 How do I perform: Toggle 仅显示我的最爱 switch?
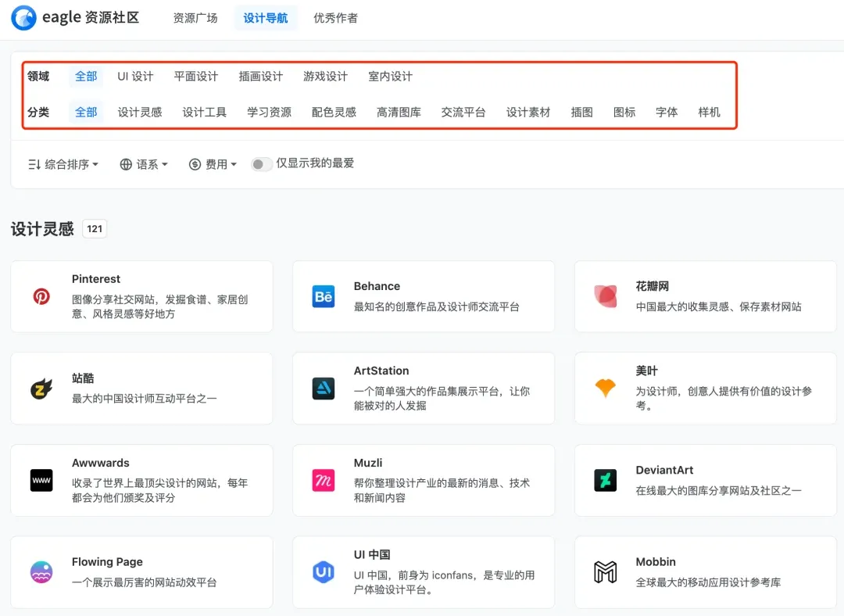tap(261, 164)
